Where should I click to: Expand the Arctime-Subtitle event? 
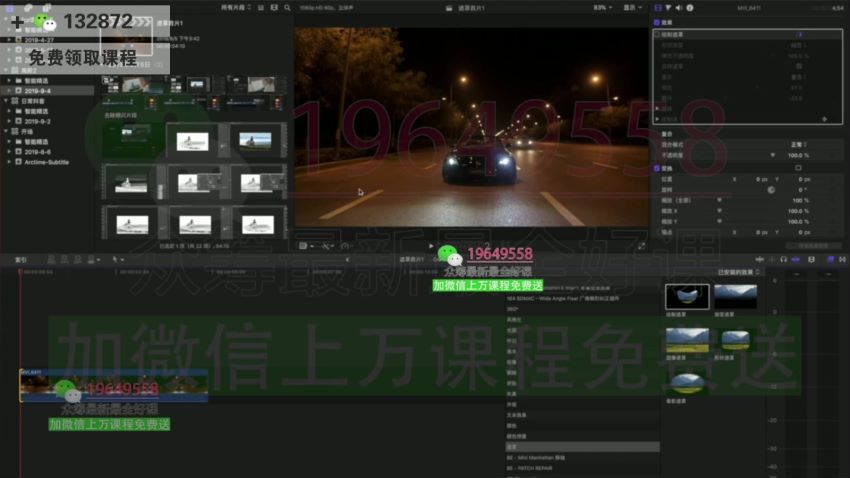(x=9, y=162)
